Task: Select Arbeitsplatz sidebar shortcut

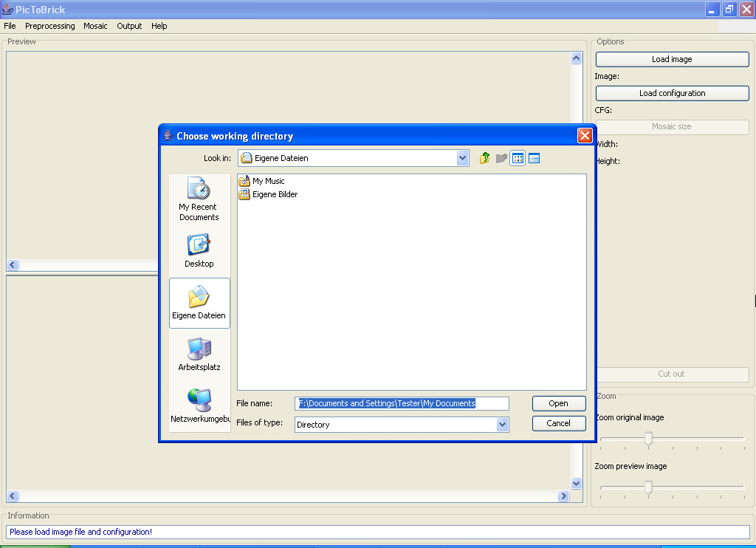Action: click(199, 355)
